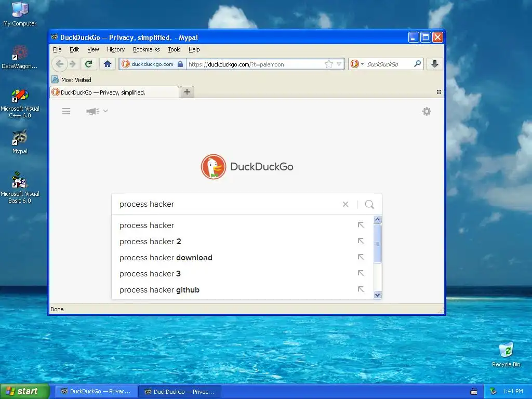Click the suggestion list scroll-down arrow
532x399 pixels.
(377, 295)
